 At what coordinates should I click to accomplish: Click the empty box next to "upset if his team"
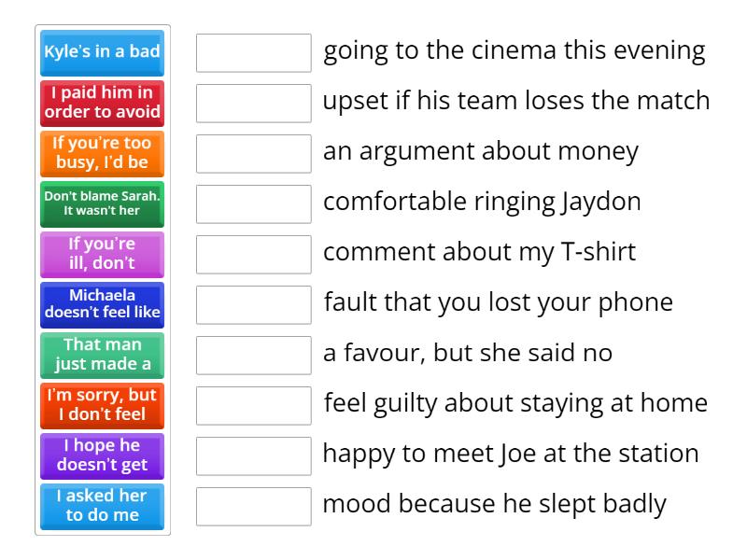pyautogui.click(x=254, y=103)
